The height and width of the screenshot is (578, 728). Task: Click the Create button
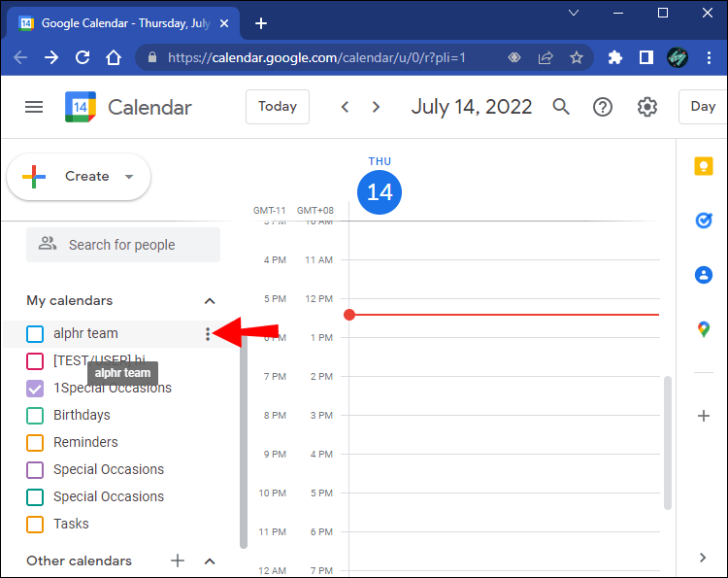point(79,177)
